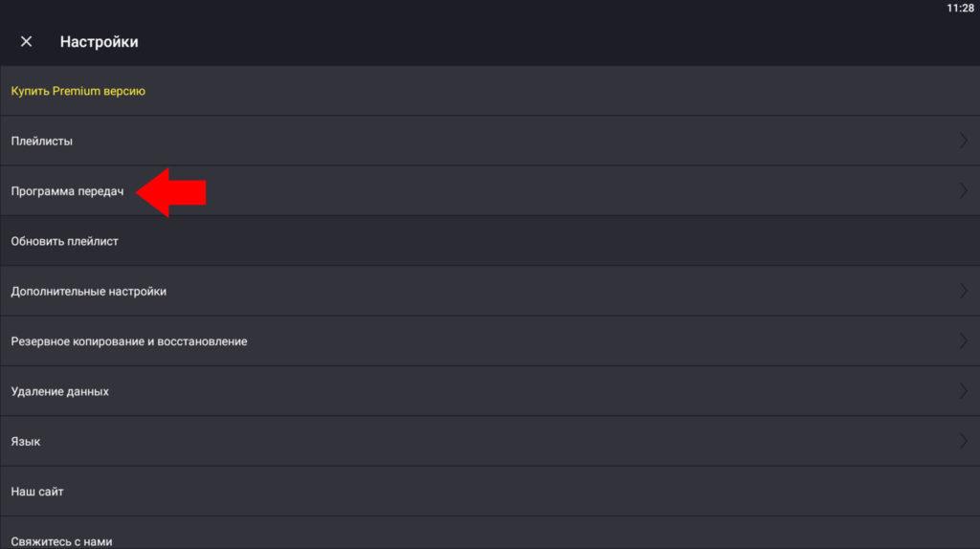Select Свяжитесь с нами option
Image resolution: width=980 pixels, height=549 pixels.
click(x=490, y=533)
